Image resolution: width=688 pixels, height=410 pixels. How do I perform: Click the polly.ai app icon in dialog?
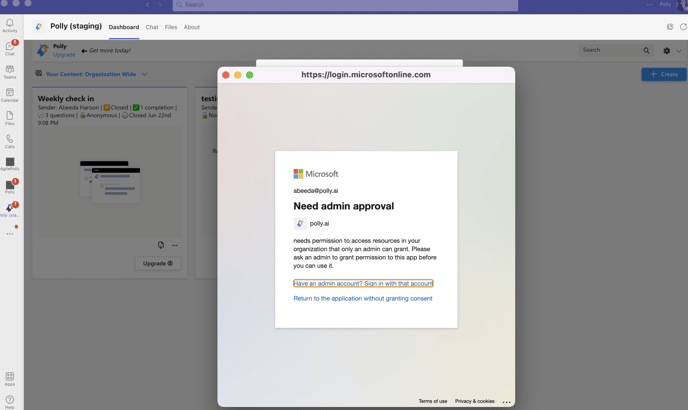(x=300, y=223)
